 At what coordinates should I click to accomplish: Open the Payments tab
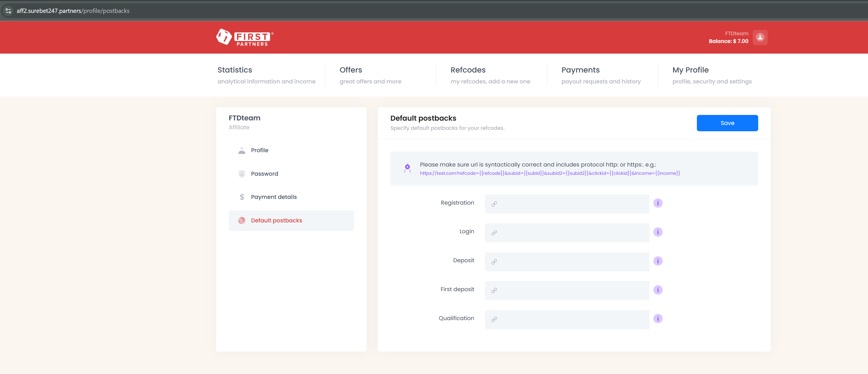click(x=580, y=70)
